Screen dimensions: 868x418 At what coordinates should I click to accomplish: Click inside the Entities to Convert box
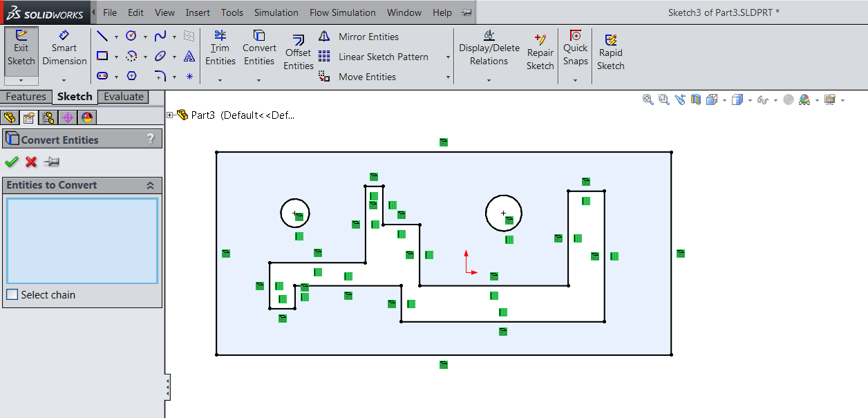coord(82,240)
